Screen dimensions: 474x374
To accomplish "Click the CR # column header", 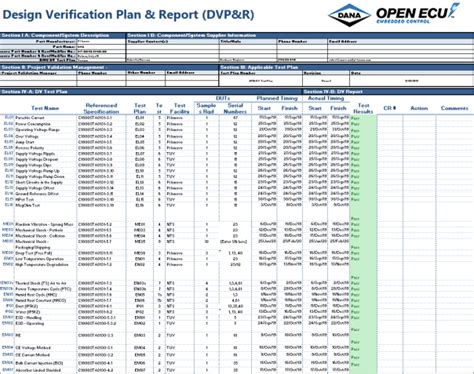I will coord(390,108).
